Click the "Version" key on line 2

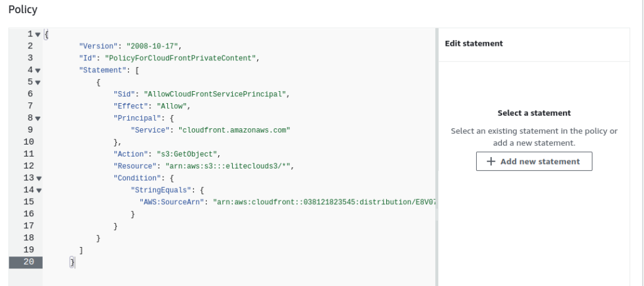(98, 46)
